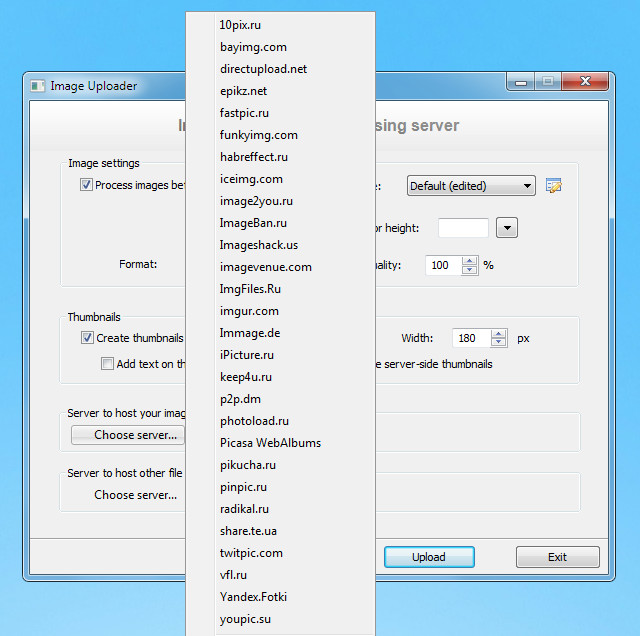
Task: Select habreffect.ru from the list
Action: click(280, 157)
